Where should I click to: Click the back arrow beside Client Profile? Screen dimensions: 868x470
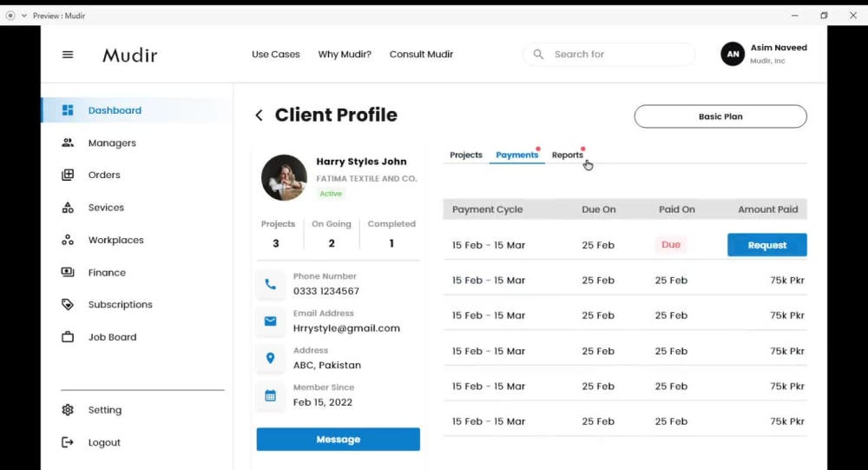[259, 116]
